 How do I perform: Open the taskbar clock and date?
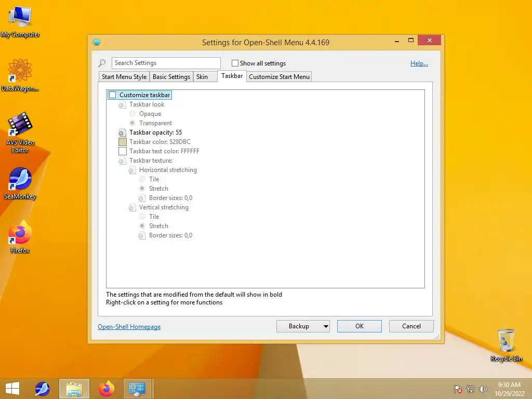click(x=509, y=389)
